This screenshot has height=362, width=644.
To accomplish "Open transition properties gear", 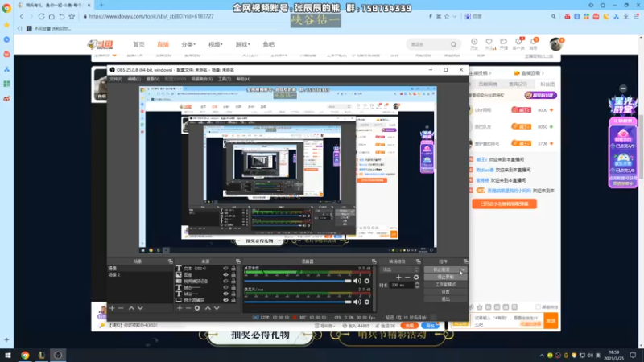I will click(x=416, y=278).
